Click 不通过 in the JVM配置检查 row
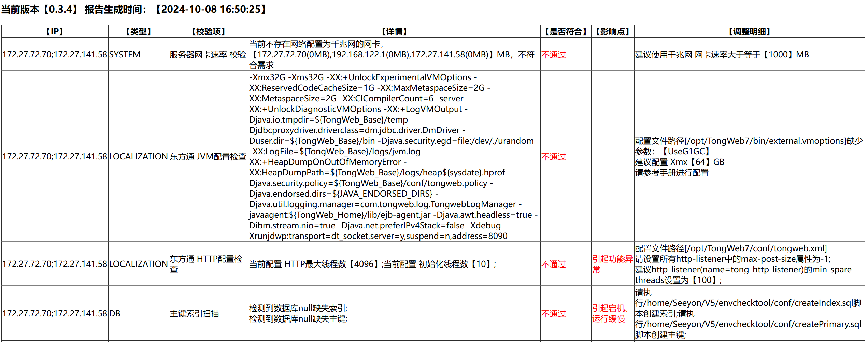The width and height of the screenshot is (868, 342). pyautogui.click(x=553, y=156)
